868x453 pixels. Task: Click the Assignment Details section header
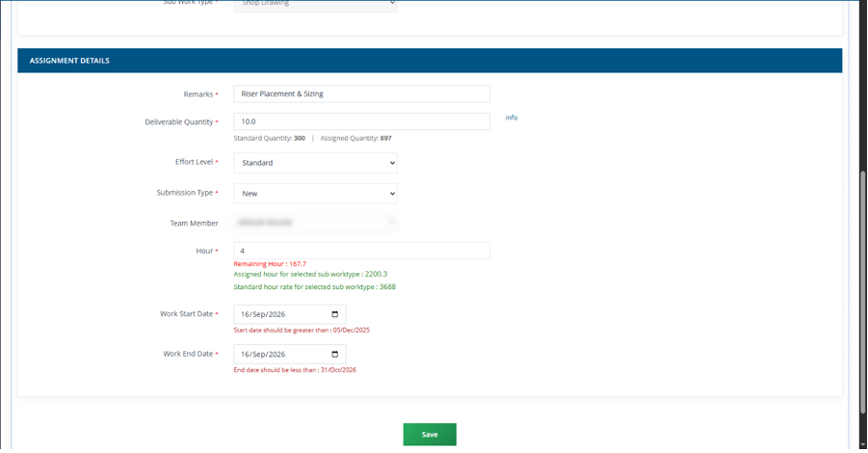click(430, 61)
